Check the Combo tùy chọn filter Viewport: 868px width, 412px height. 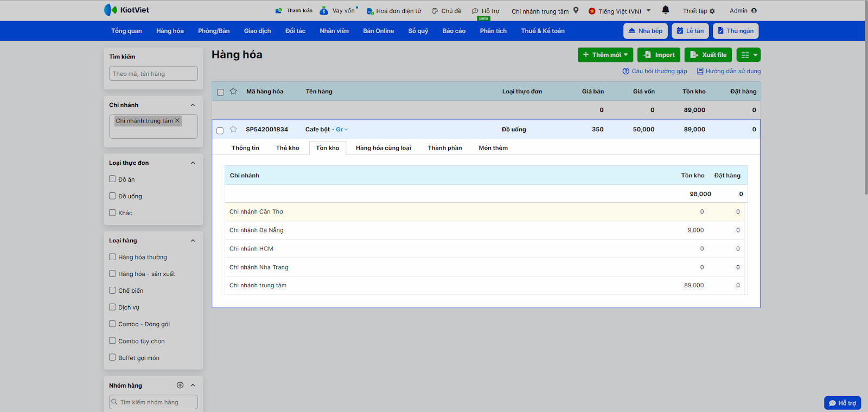(112, 340)
